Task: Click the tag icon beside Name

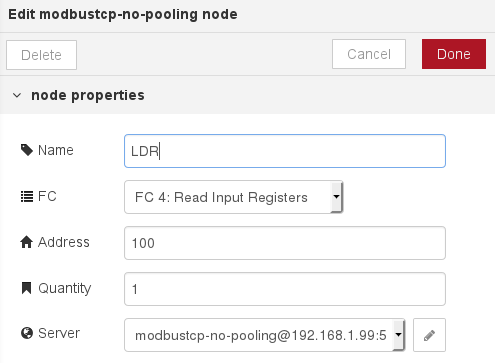Action: point(27,150)
